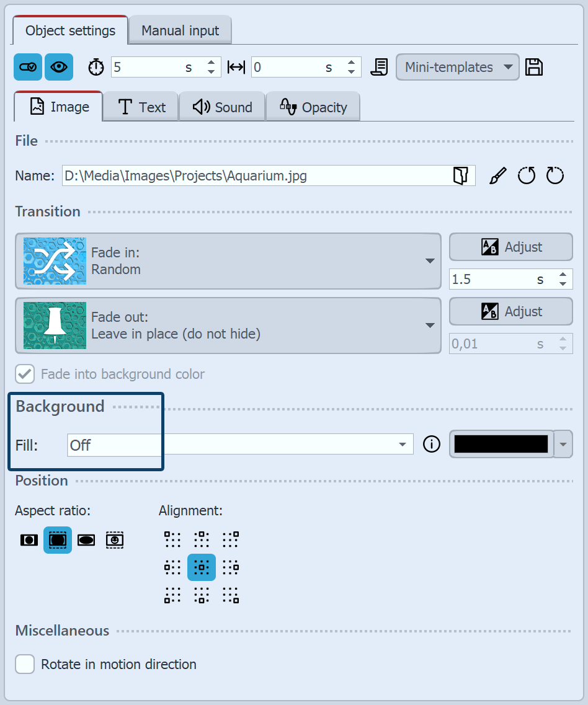Decrease fade-in time with down arrow
The image size is (588, 705).
point(563,284)
